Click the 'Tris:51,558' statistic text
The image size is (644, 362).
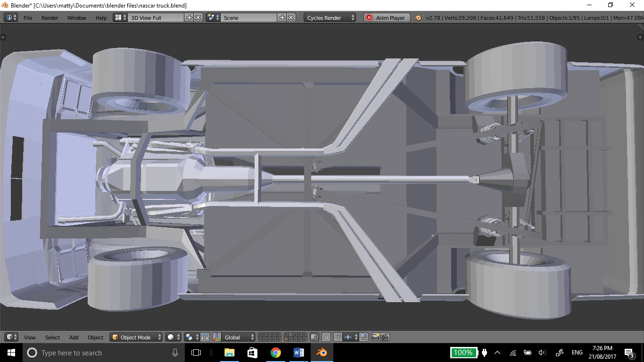[x=532, y=18]
